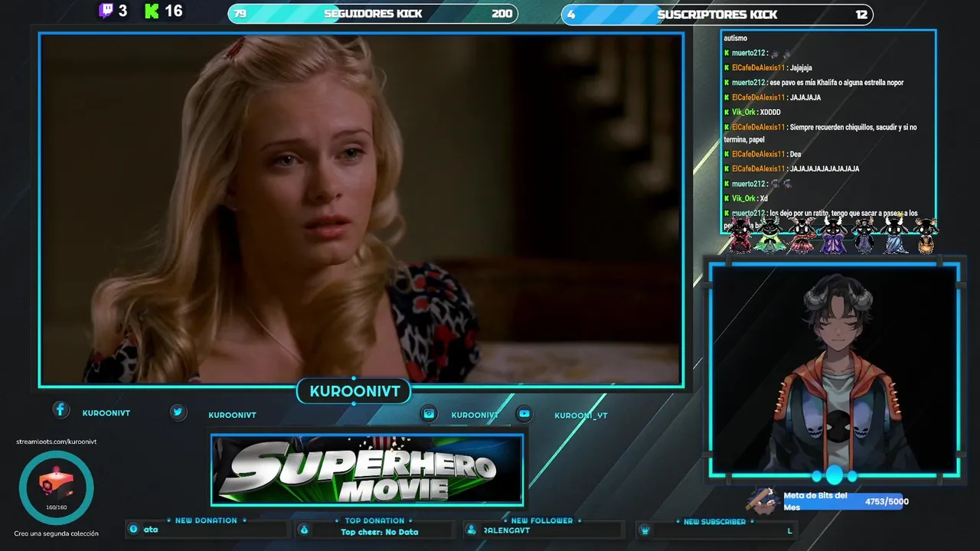Click the KUROONIVT label next to the Twitter icon
Screen dimensions: 980x551
233,415
